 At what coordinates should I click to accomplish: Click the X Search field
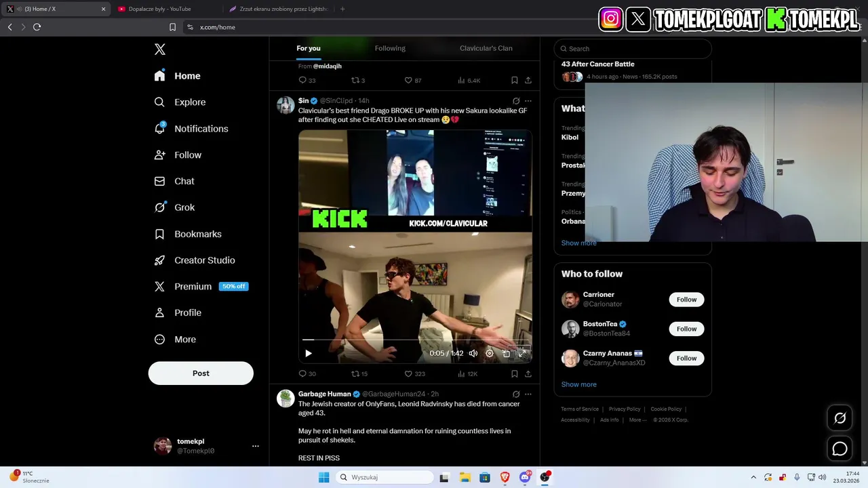(x=633, y=49)
